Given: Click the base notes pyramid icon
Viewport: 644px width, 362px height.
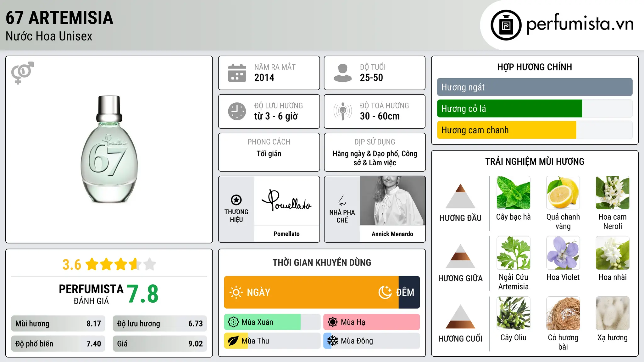Looking at the screenshot, I should coord(460,316).
